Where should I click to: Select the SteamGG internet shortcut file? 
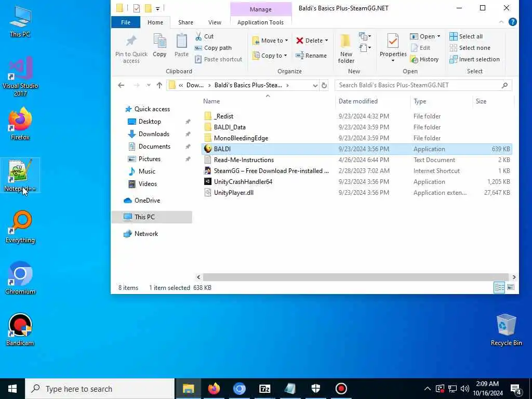(356, 170)
